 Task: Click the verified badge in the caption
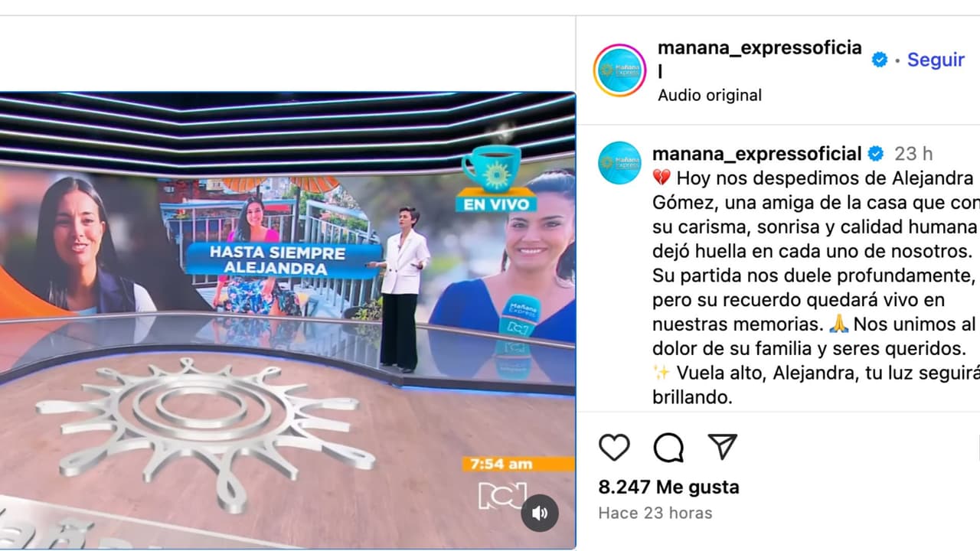(875, 155)
